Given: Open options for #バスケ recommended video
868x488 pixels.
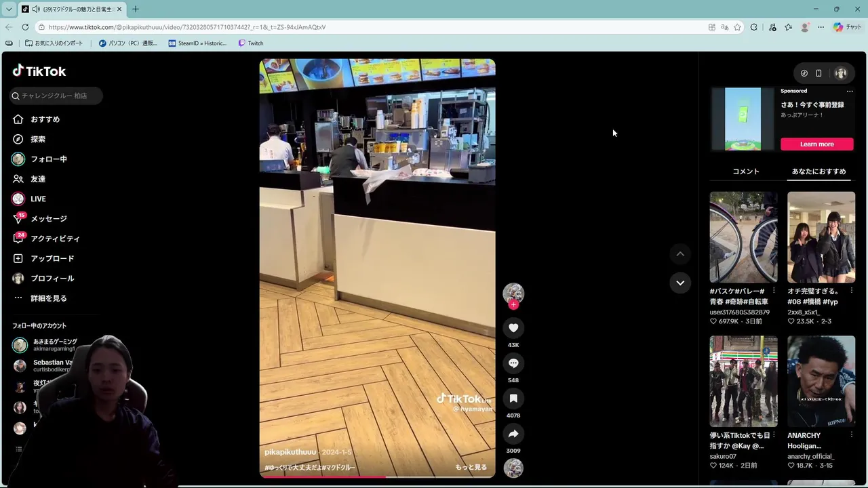Looking at the screenshot, I should (x=774, y=291).
